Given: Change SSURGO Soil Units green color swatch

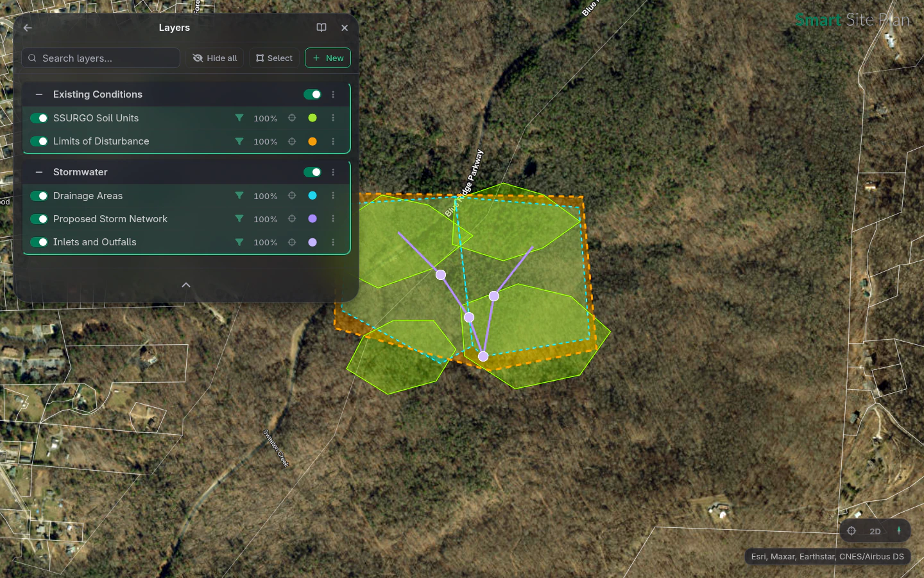Looking at the screenshot, I should (312, 118).
